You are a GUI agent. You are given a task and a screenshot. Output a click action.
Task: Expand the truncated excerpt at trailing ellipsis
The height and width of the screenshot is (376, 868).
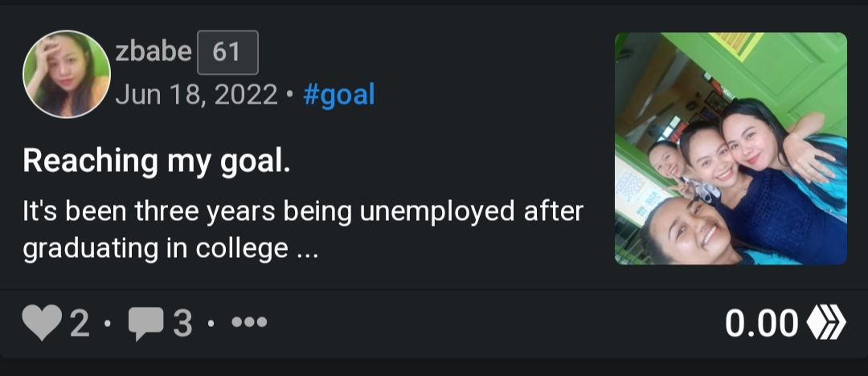click(308, 249)
